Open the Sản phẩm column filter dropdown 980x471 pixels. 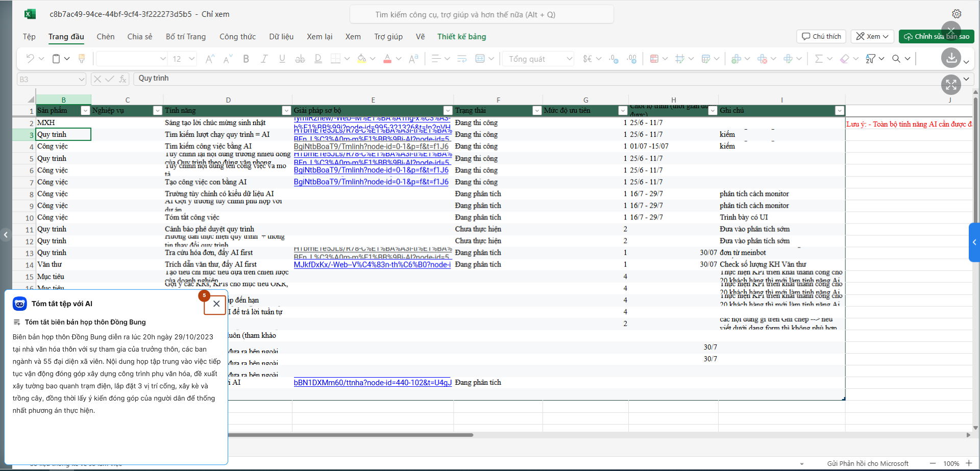click(85, 111)
